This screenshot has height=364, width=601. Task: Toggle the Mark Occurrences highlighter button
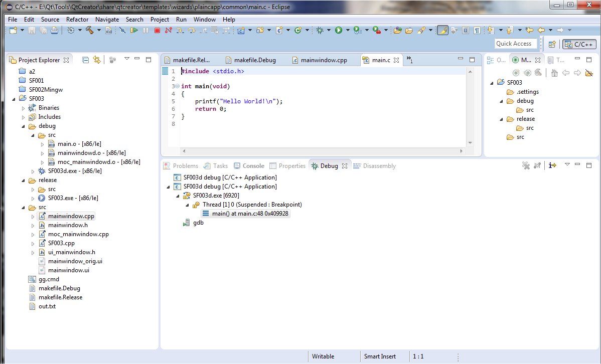[442, 31]
